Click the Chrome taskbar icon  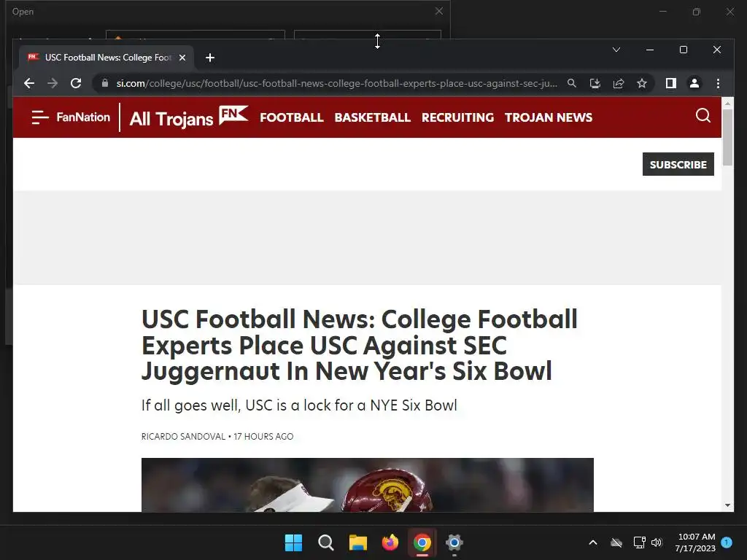[422, 542]
